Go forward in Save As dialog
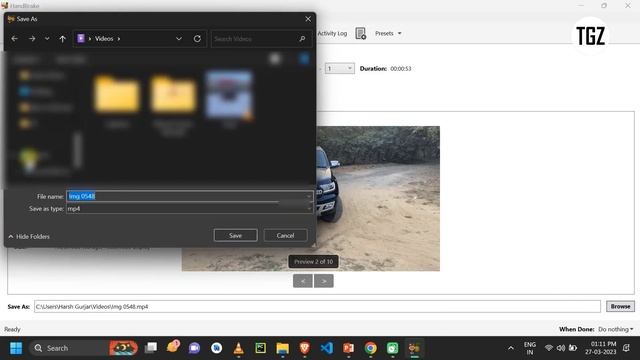This screenshot has width=640, height=360. 32,39
